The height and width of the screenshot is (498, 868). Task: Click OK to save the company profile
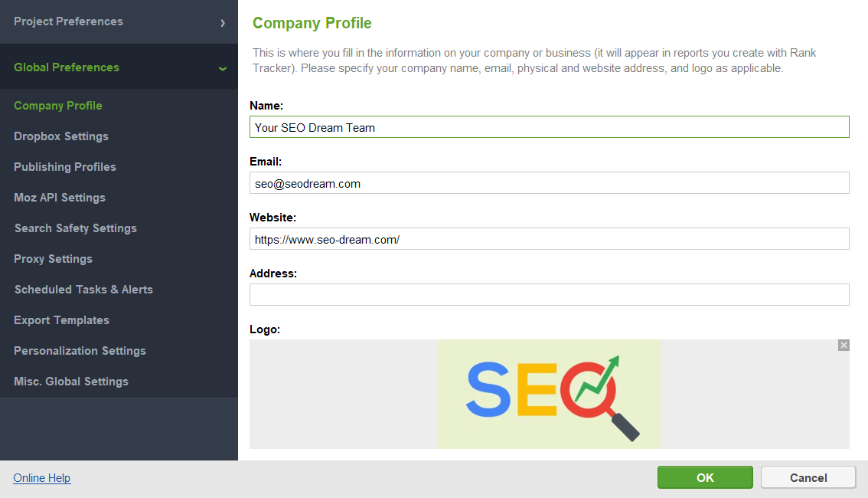[704, 477]
